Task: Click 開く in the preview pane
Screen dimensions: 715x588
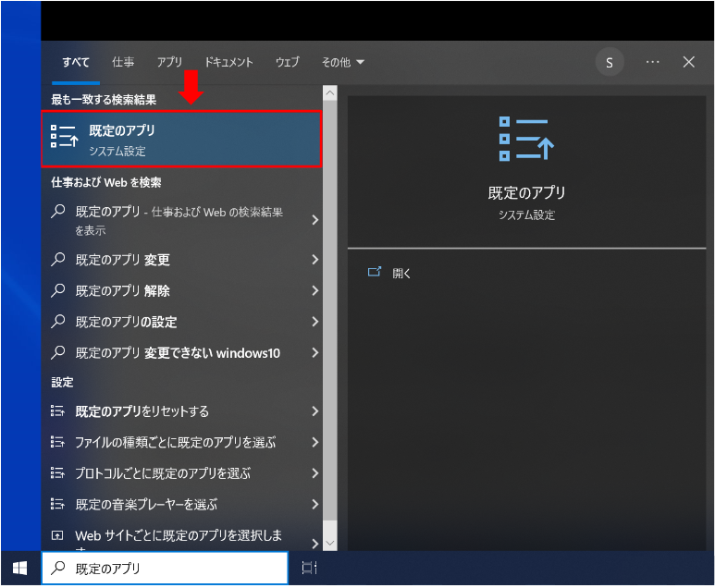Action: 401,273
